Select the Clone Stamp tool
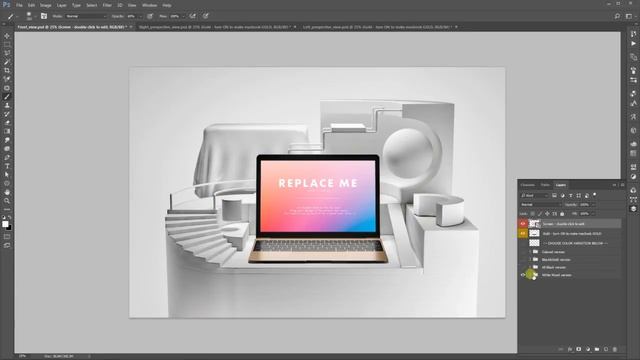Viewport: 640px width, 360px height. tap(7, 105)
